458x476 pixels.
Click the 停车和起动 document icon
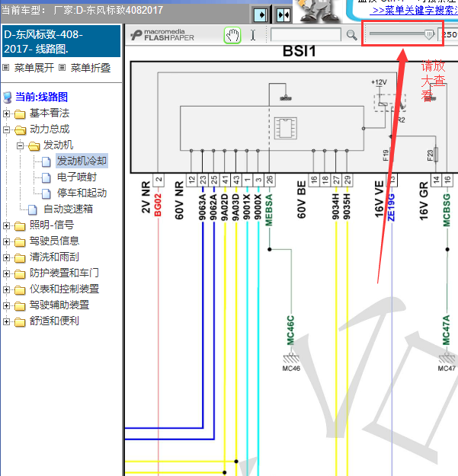pos(46,193)
